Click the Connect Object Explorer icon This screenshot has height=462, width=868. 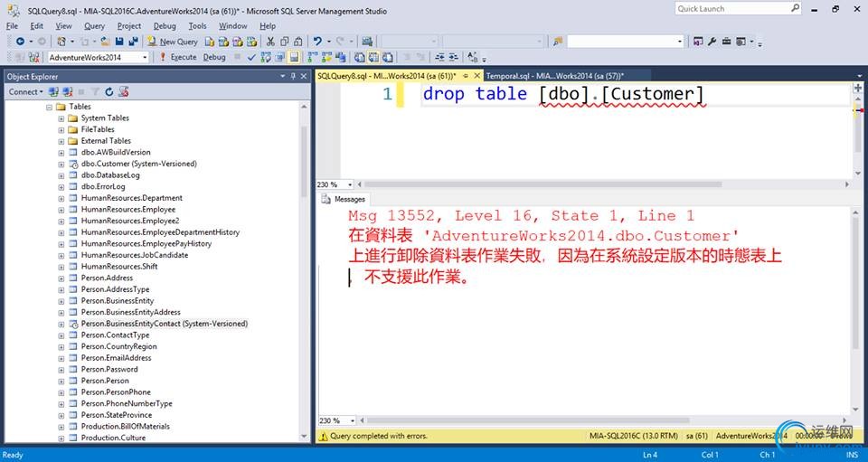(53, 92)
